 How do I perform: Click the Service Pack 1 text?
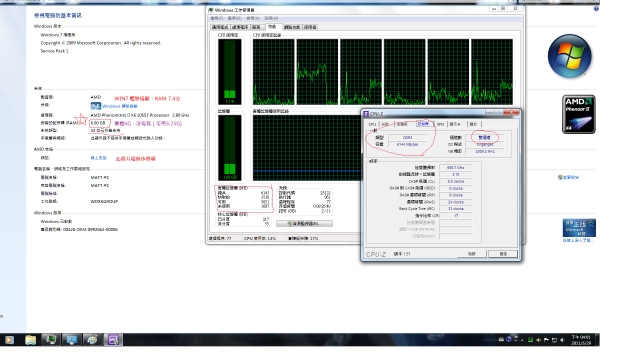coord(54,51)
